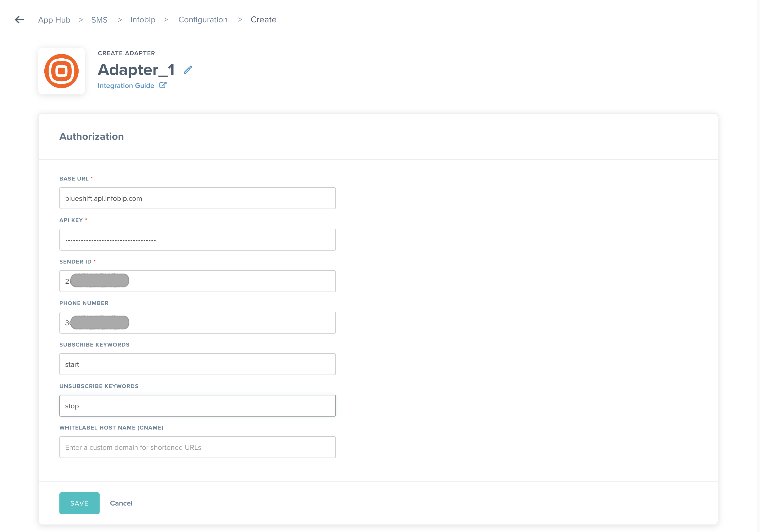Edit the Subscribe Keywords field
Image resolution: width=760 pixels, height=532 pixels.
click(197, 364)
